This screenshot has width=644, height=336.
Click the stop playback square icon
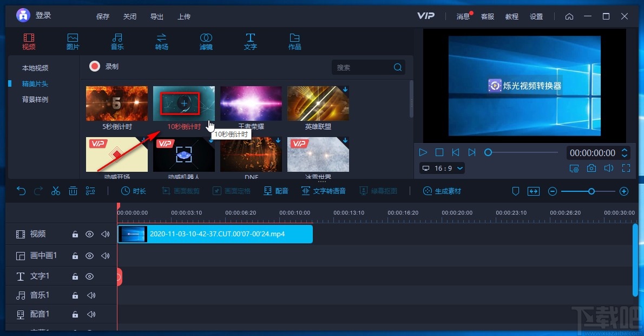[x=439, y=153]
